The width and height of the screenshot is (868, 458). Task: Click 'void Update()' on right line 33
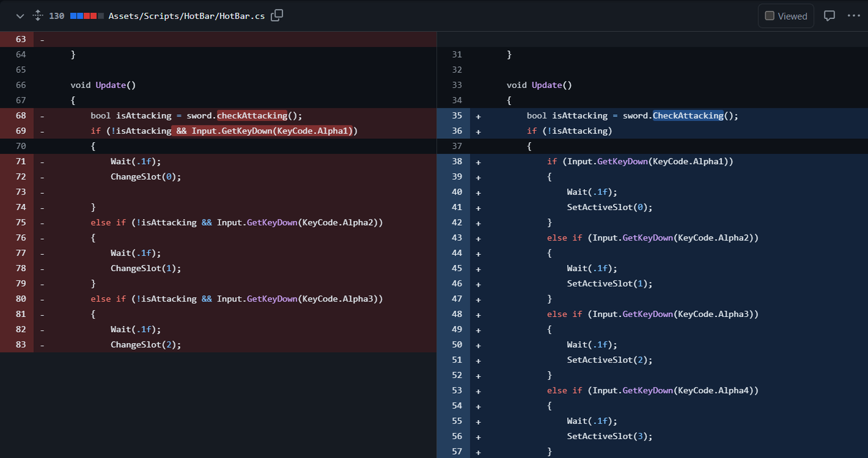[539, 85]
